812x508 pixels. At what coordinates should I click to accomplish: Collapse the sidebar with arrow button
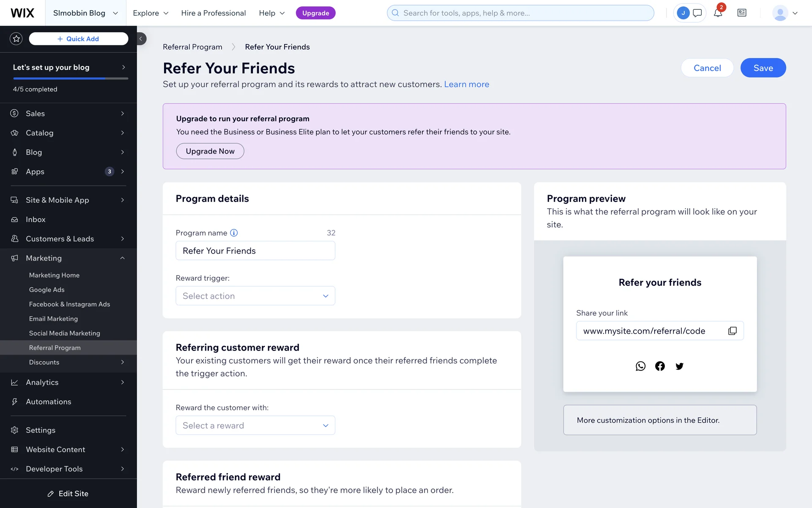pos(141,39)
